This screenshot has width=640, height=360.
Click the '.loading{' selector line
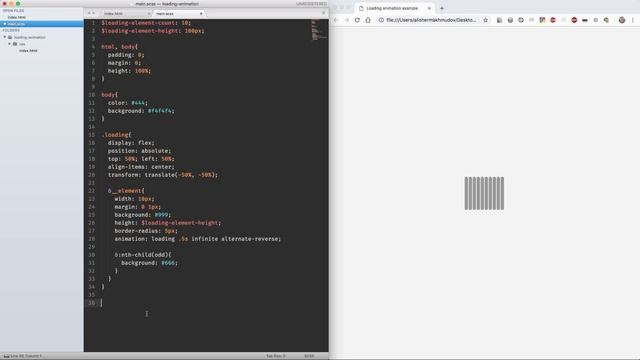tap(116, 135)
